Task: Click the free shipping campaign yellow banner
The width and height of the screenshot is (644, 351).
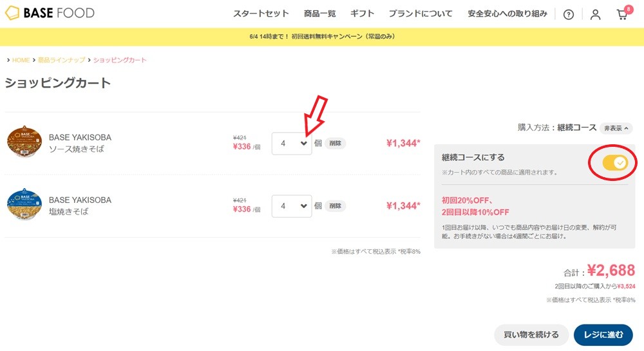Action: click(x=322, y=37)
